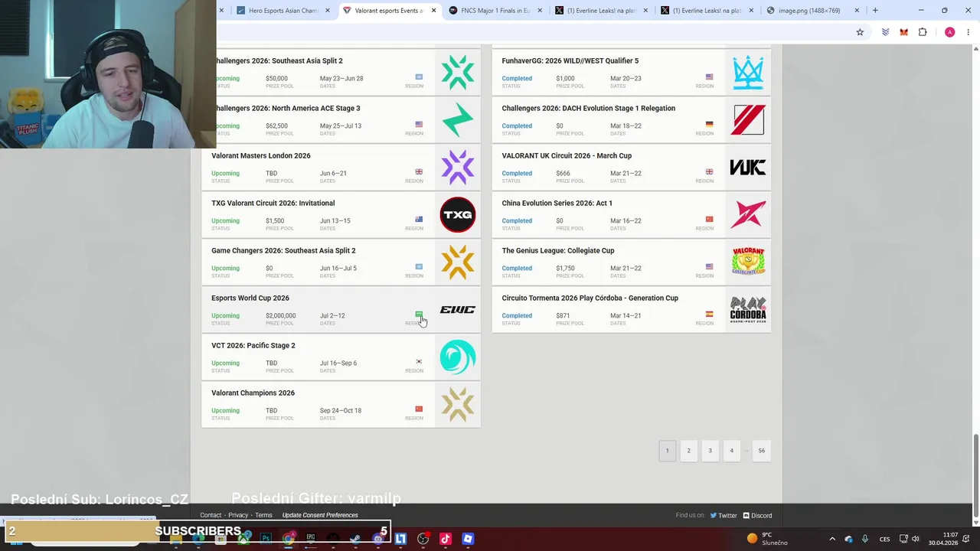Open the Chrome three-dot menu

[968, 32]
